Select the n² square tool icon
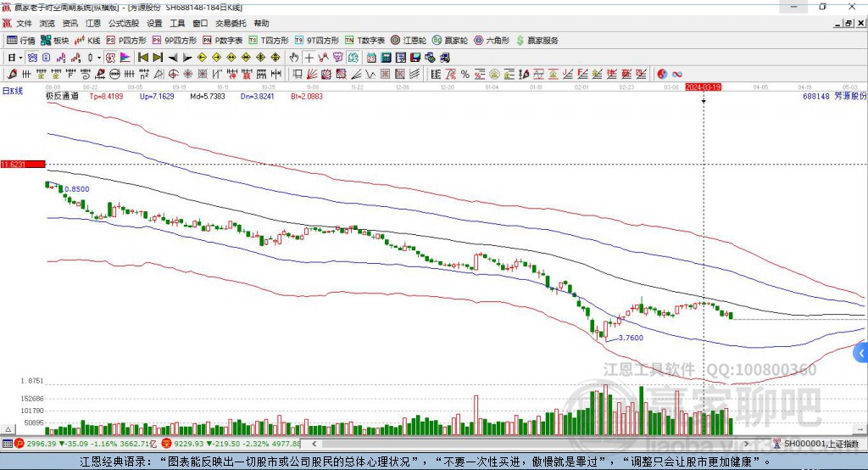This screenshot has height=470, width=868. pyautogui.click(x=144, y=75)
